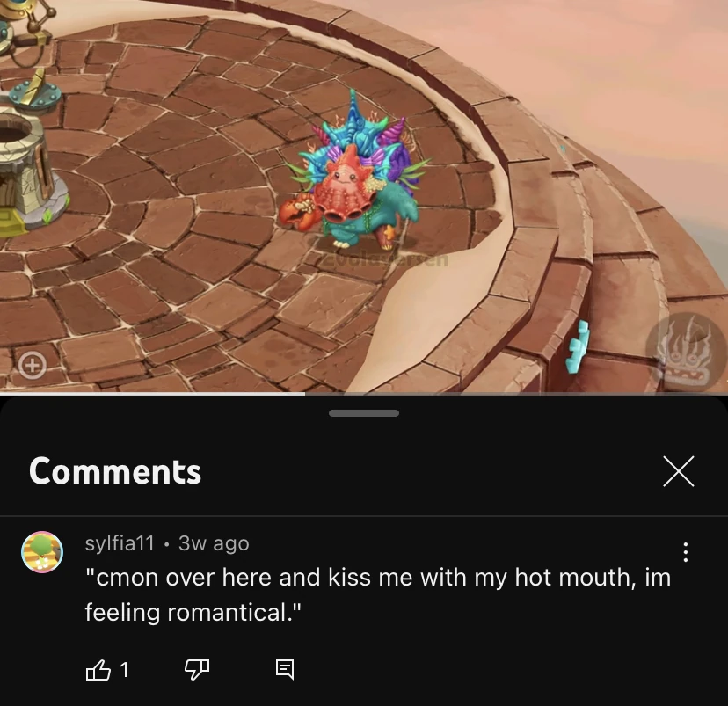Click the '3w ago' comment timestamp
Image resolution: width=728 pixels, height=706 pixels.
click(214, 543)
